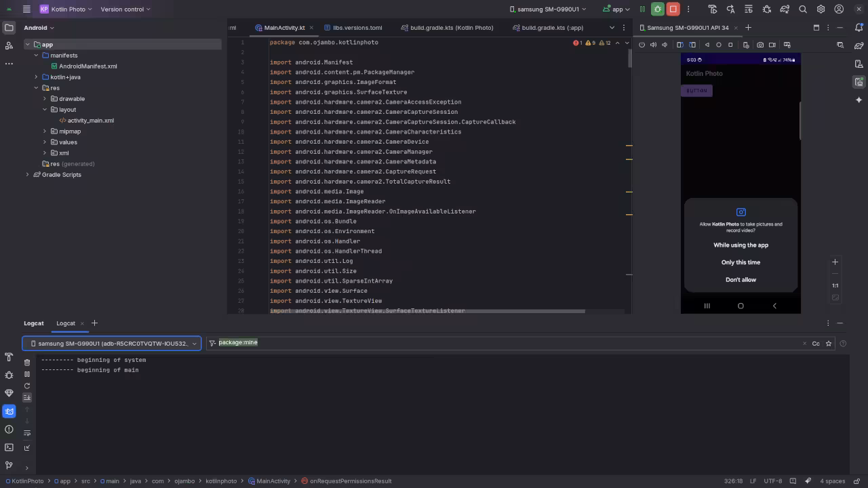Stop the running app with red square
Viewport: 868px width, 488px height.
[673, 9]
